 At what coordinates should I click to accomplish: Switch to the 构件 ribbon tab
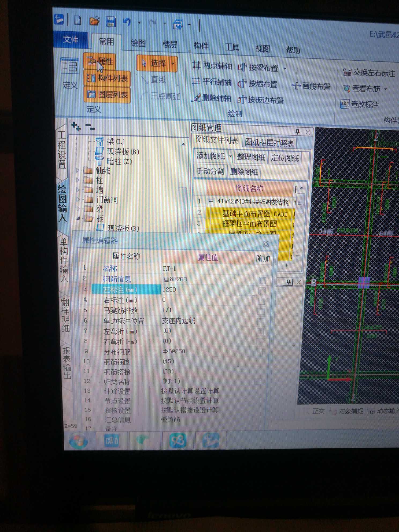tap(201, 46)
